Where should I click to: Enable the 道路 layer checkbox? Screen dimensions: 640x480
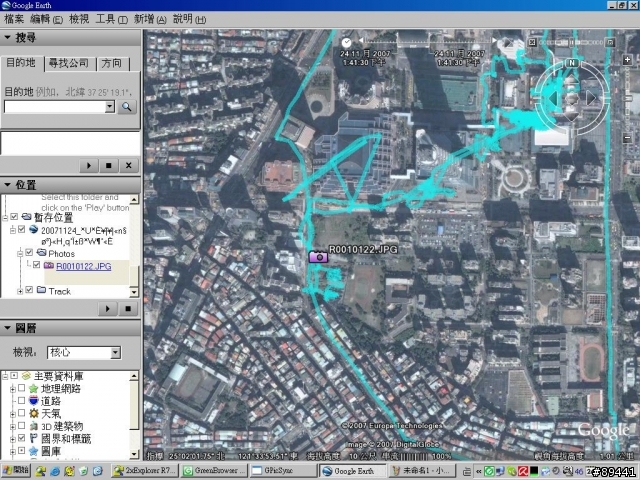(22, 400)
